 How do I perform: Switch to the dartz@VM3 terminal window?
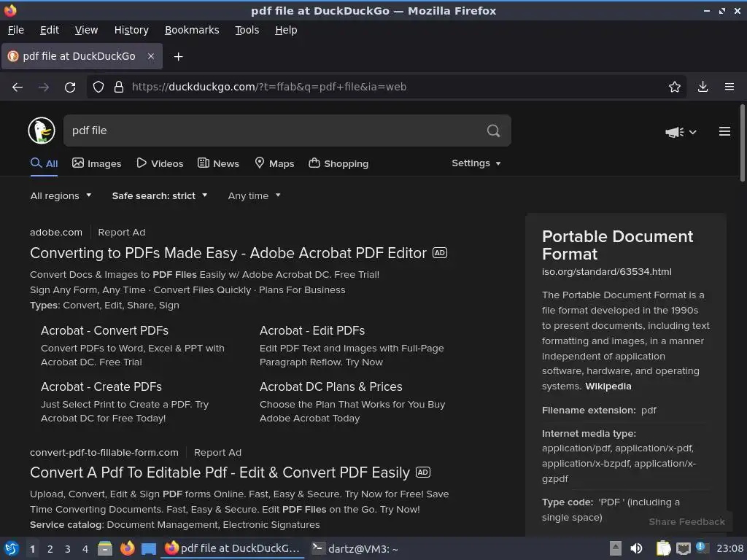[x=355, y=548]
